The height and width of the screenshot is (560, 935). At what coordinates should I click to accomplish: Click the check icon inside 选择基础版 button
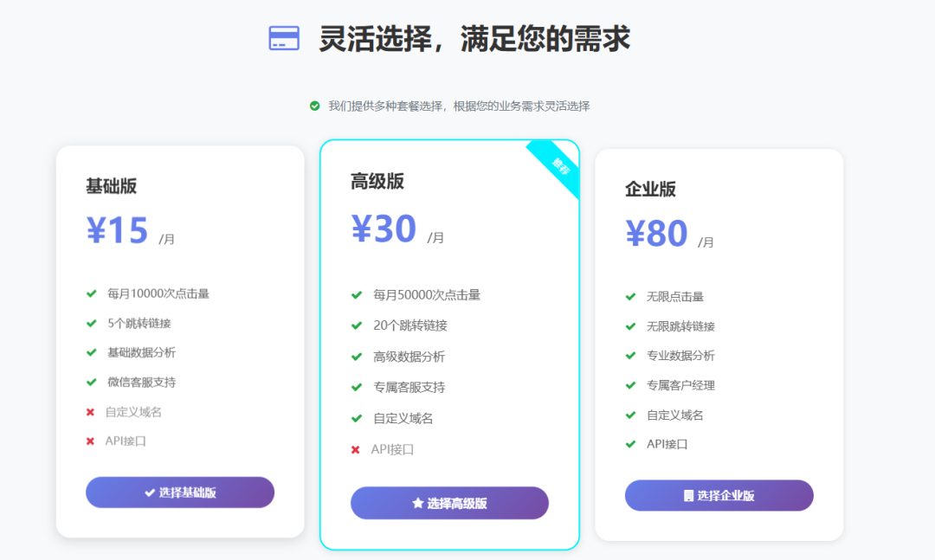(x=149, y=492)
